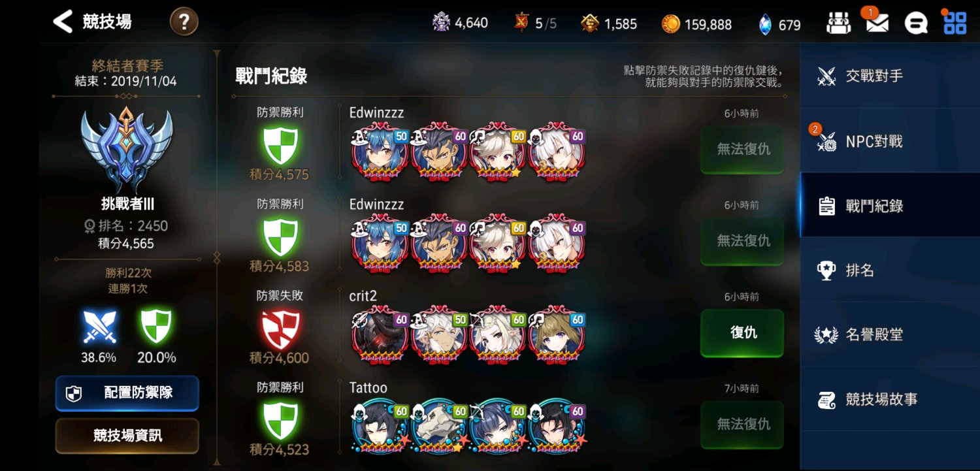Go back using the arrow beside 競技場
The image size is (980, 471).
(x=63, y=22)
